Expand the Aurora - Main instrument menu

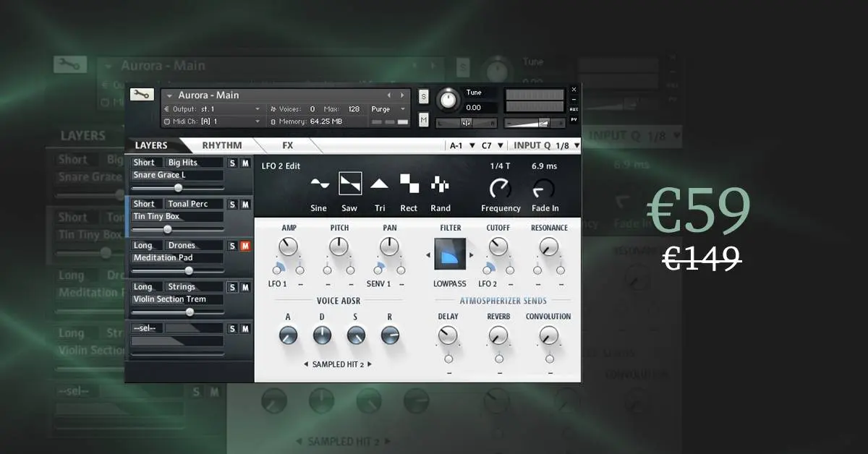point(169,95)
